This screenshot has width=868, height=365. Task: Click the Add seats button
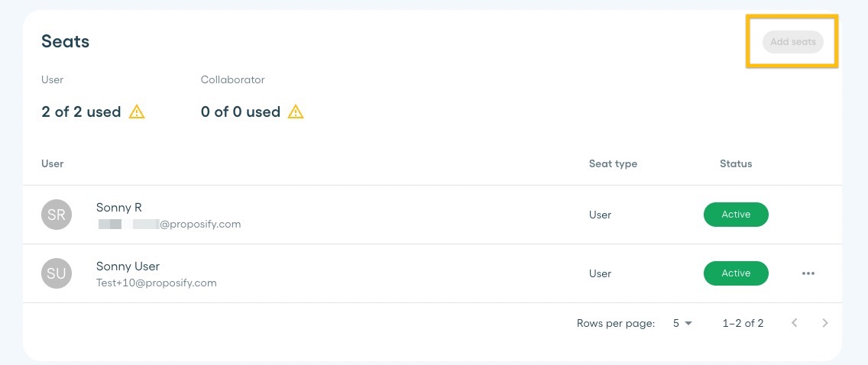[x=792, y=42]
